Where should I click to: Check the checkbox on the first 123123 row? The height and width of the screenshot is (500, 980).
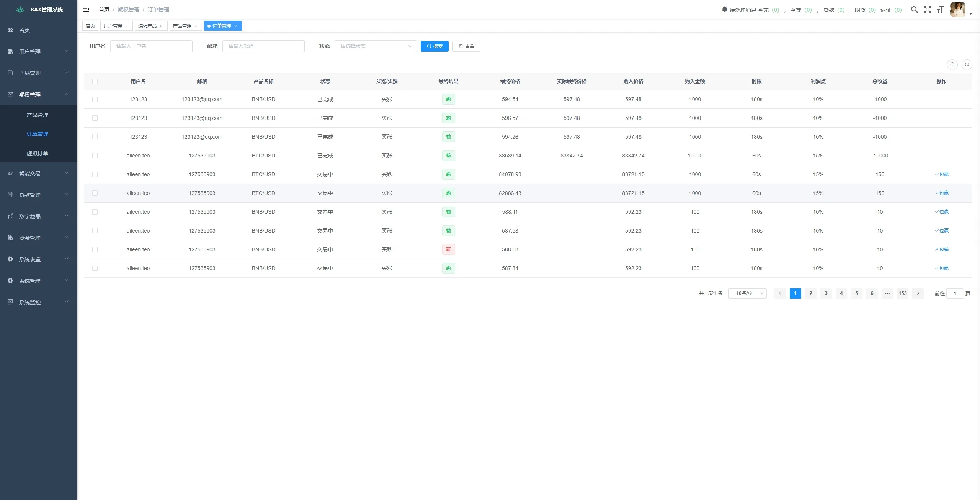tap(95, 99)
